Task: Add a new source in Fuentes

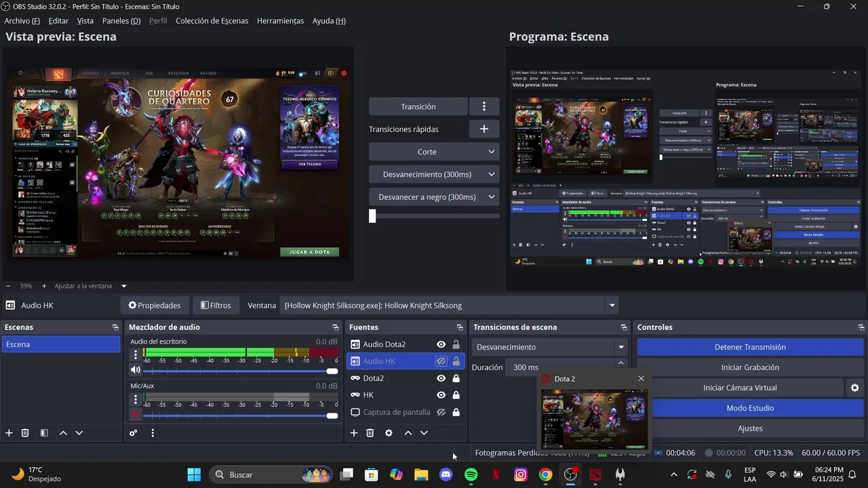Action: click(x=353, y=433)
